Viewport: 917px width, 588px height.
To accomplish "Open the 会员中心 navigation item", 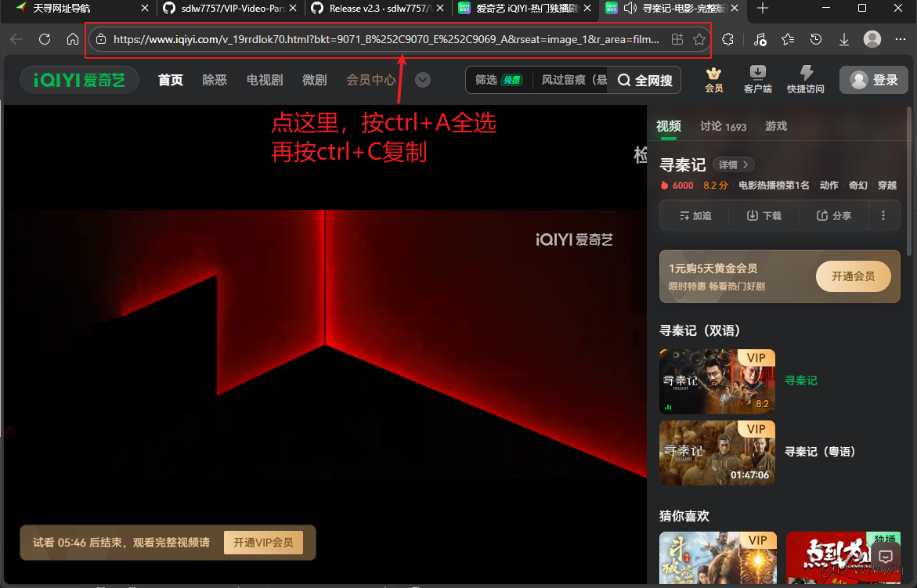I will [370, 80].
